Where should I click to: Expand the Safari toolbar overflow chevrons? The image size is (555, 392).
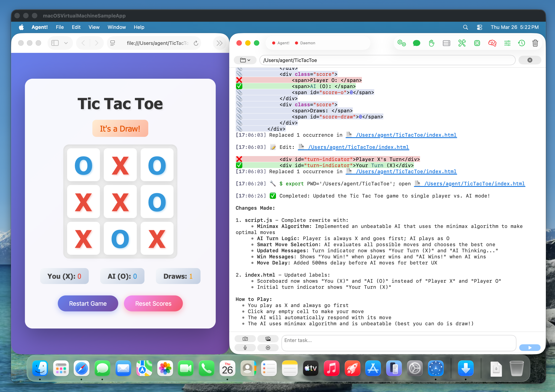coord(219,43)
